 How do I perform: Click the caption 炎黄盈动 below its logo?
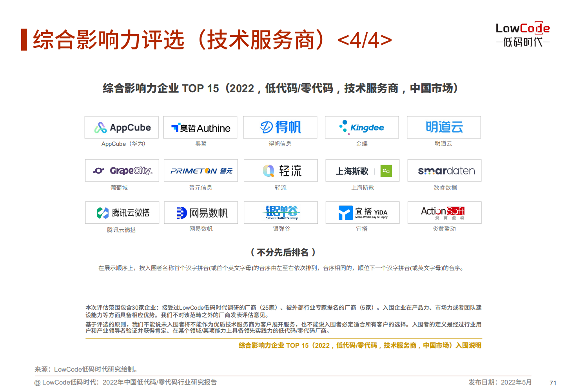point(444,229)
